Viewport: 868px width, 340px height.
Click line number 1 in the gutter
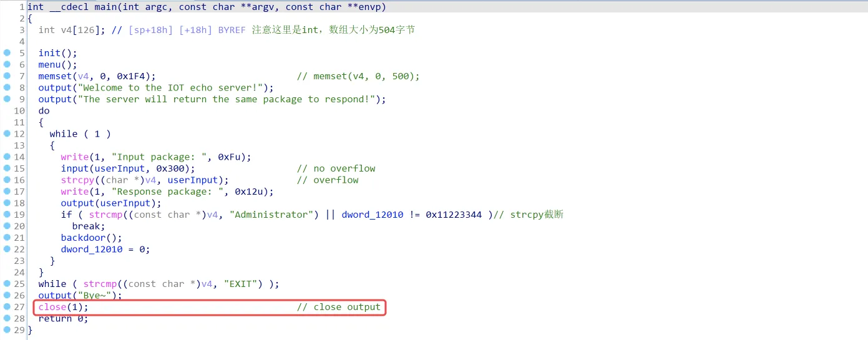[x=22, y=7]
